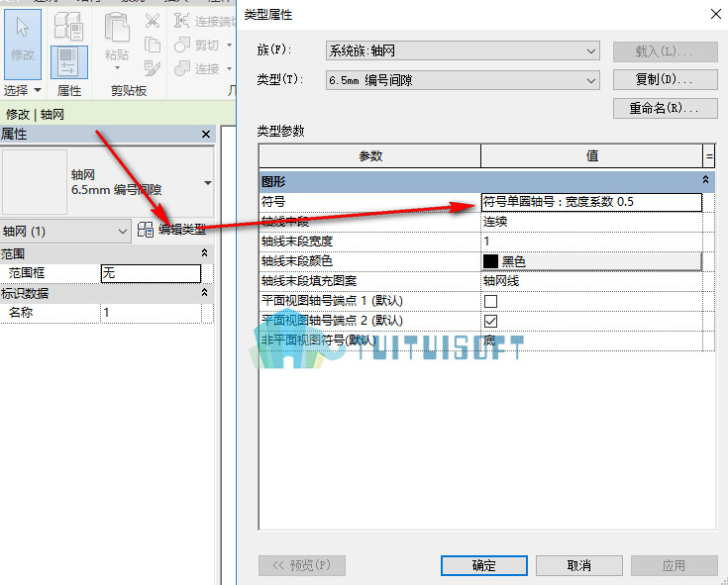Click the 轴线末段宽度 value 1

pyautogui.click(x=591, y=242)
